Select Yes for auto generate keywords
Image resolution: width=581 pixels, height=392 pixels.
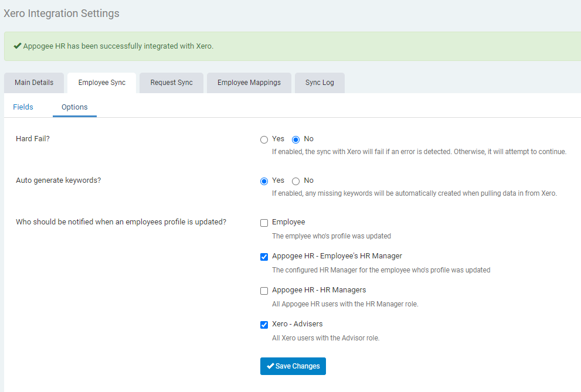pyautogui.click(x=264, y=180)
